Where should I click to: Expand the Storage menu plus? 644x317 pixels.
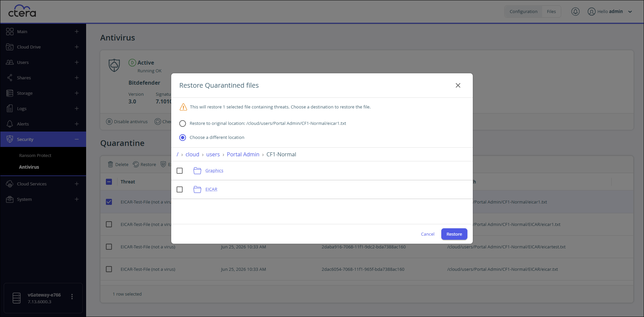tap(77, 93)
